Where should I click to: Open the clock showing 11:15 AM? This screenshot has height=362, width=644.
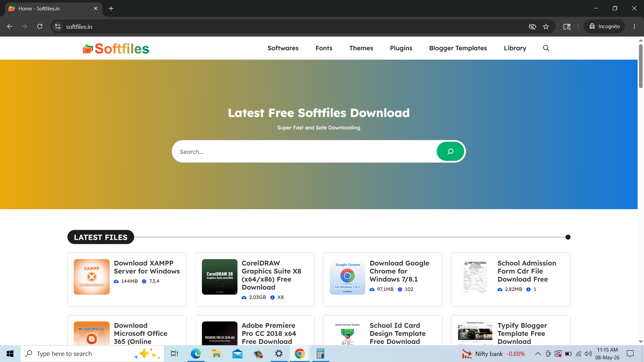(607, 354)
